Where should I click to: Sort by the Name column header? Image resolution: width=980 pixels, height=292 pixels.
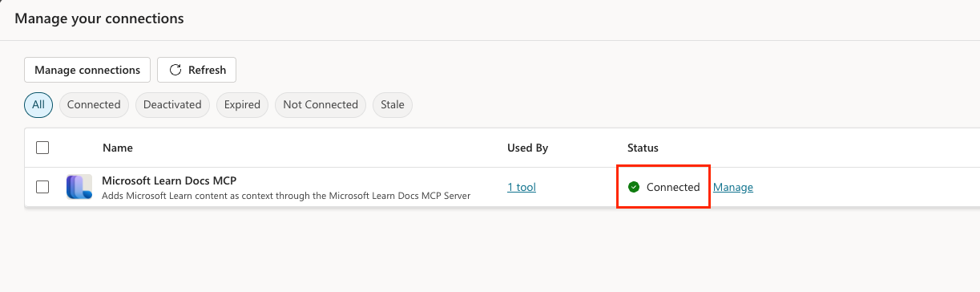[118, 148]
